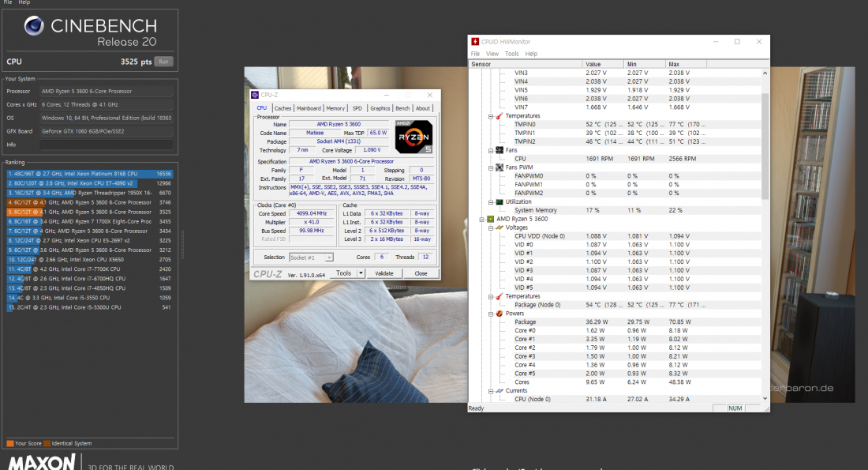This screenshot has width=868, height=470.
Task: Collapse the Powers section in HWMonitor
Action: [489, 314]
